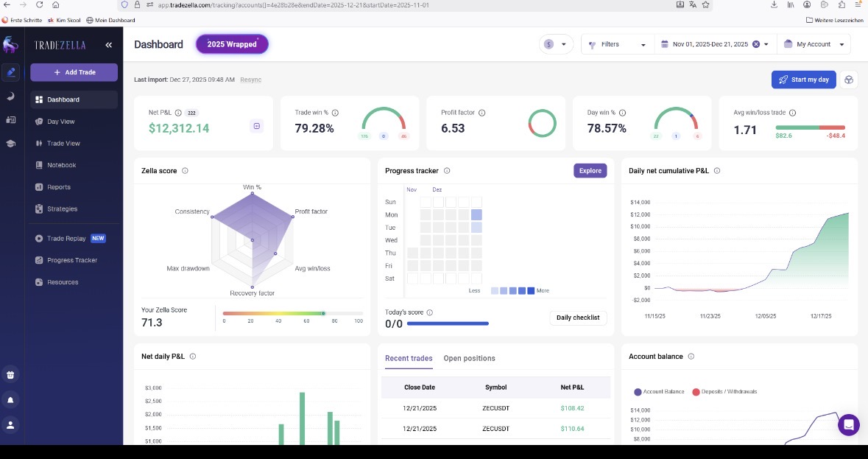Image resolution: width=868 pixels, height=459 pixels.
Task: Click the Net P&L card display toggle icon
Action: 256,126
